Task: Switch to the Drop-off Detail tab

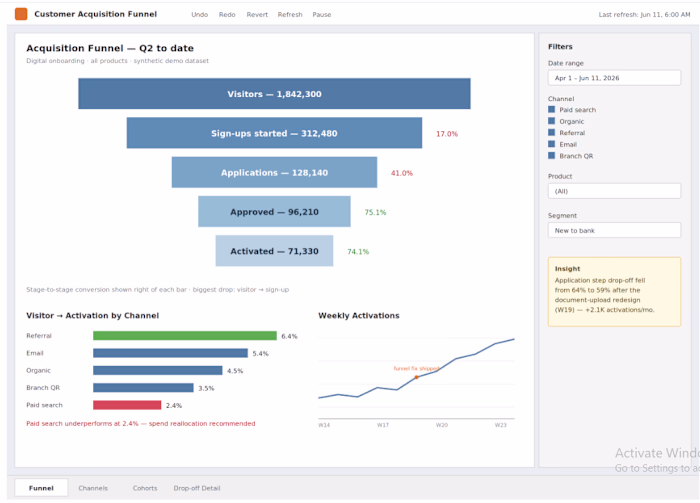Action: pos(197,488)
